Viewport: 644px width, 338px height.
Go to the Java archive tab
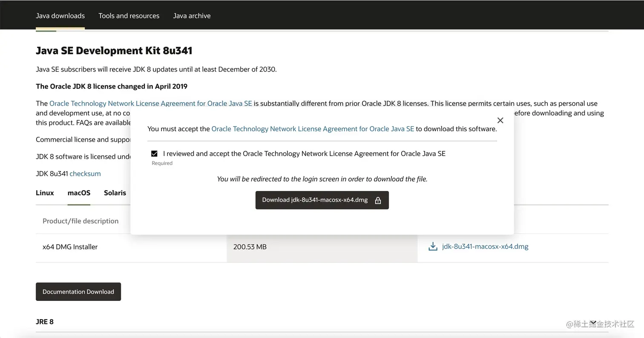(192, 16)
